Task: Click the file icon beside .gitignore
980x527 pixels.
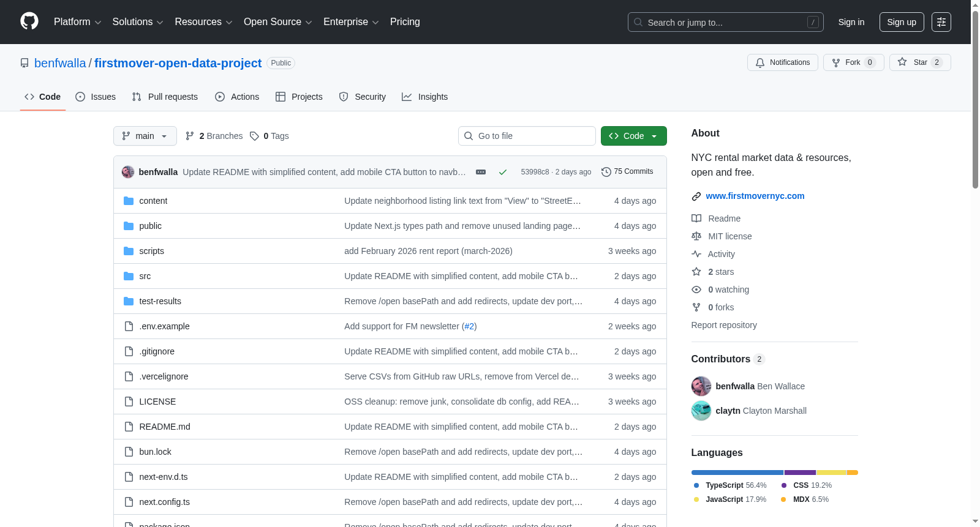Action: pos(129,351)
